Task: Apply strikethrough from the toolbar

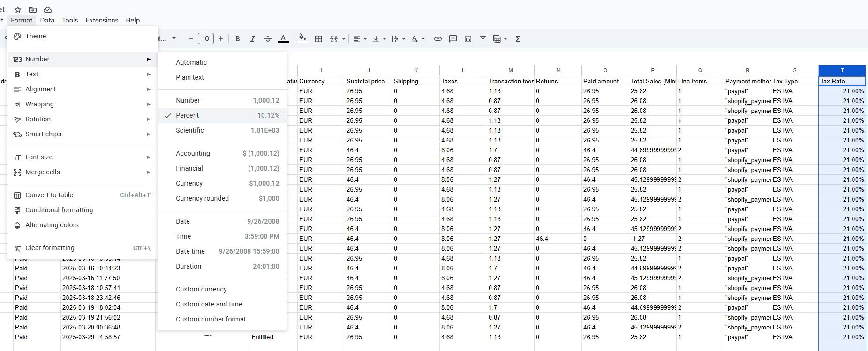Action: (268, 39)
